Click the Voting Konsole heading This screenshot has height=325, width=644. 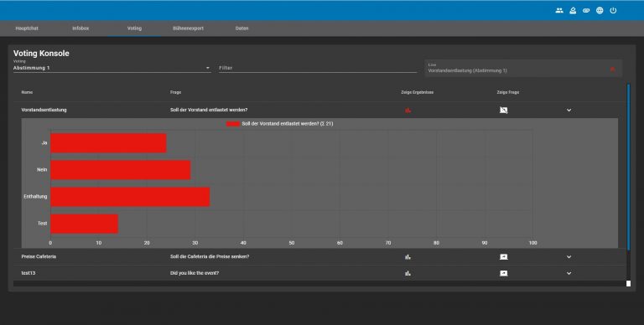[41, 54]
